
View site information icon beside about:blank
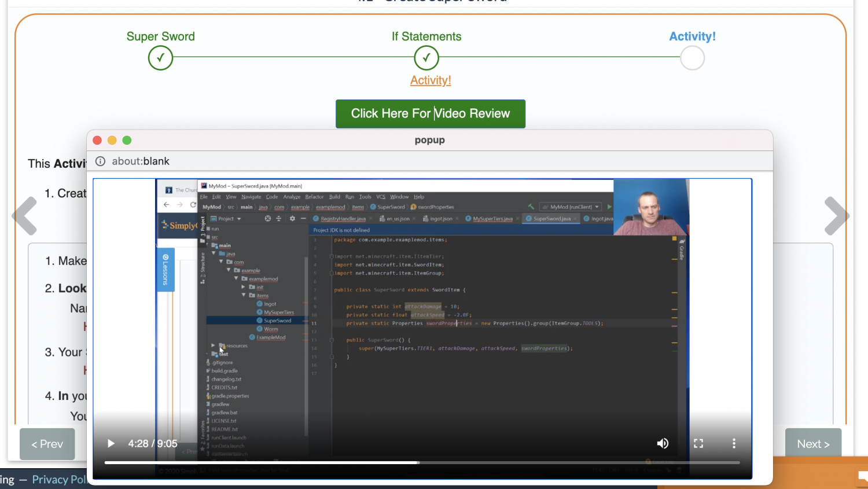tap(100, 161)
